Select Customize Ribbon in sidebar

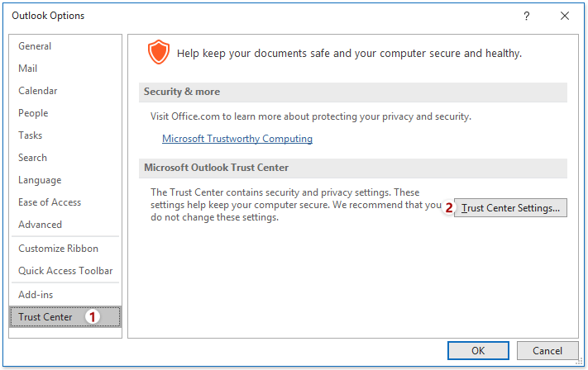click(x=58, y=249)
